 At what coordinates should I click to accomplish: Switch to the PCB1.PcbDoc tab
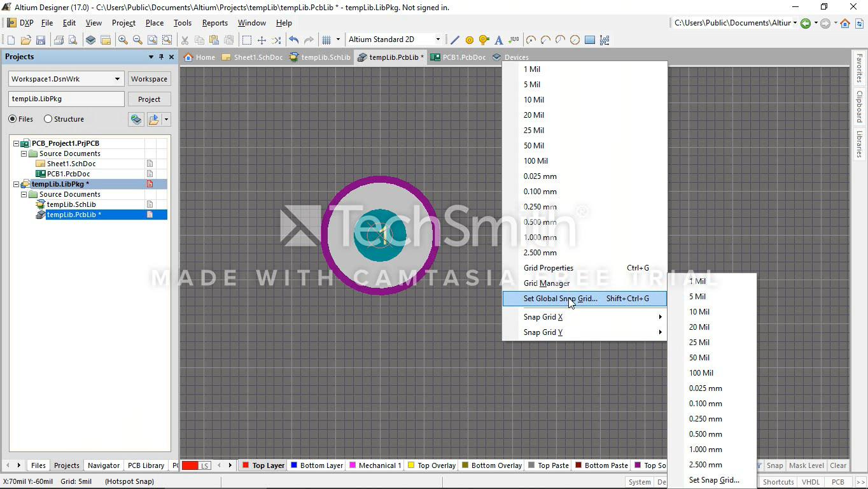coord(458,57)
